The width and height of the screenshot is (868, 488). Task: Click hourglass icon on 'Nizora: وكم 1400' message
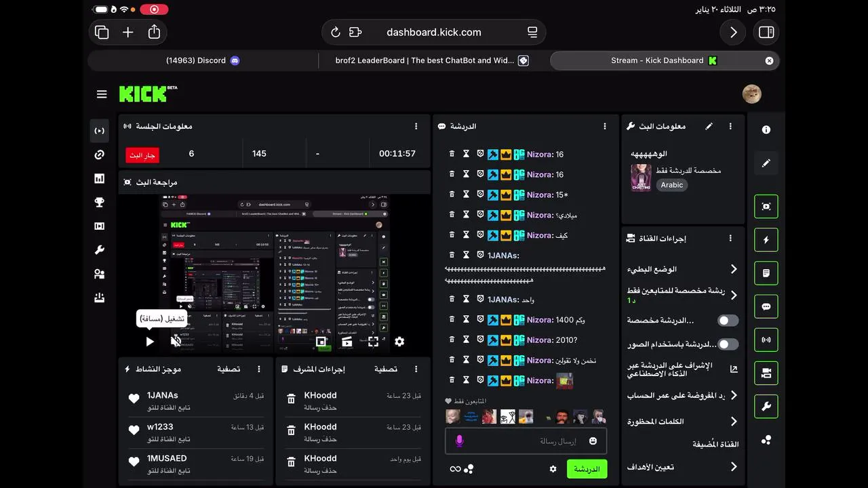(x=467, y=319)
